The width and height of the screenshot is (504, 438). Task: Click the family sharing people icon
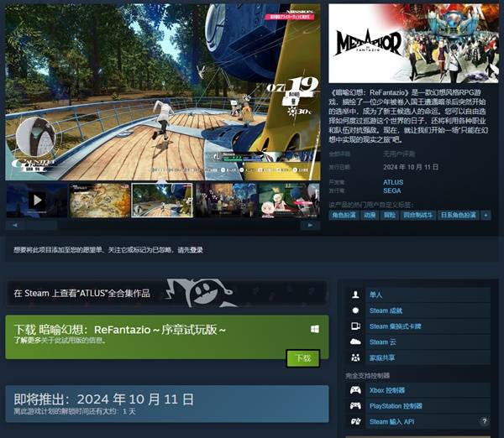(355, 357)
